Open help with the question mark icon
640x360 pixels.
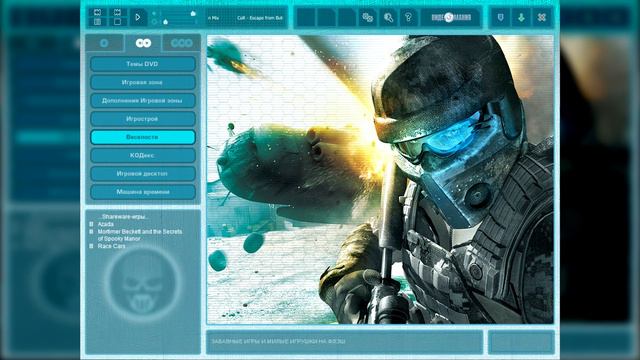pyautogui.click(x=408, y=18)
